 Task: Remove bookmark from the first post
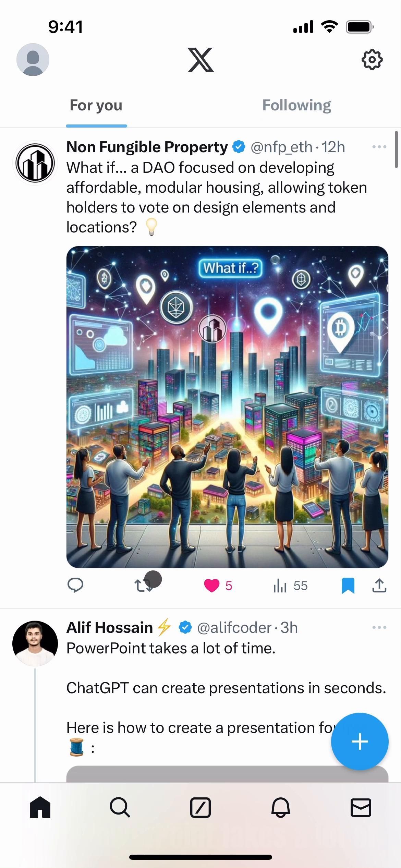[348, 585]
